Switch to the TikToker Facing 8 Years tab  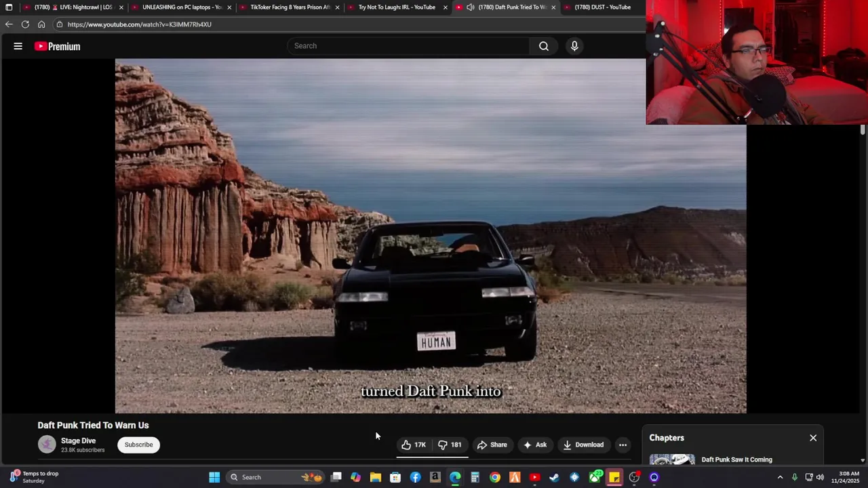[290, 7]
